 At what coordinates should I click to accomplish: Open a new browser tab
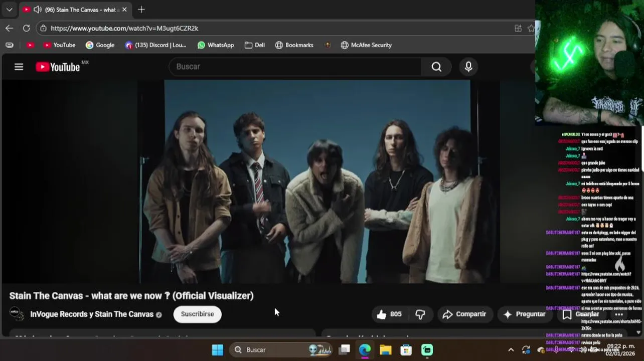click(x=141, y=10)
